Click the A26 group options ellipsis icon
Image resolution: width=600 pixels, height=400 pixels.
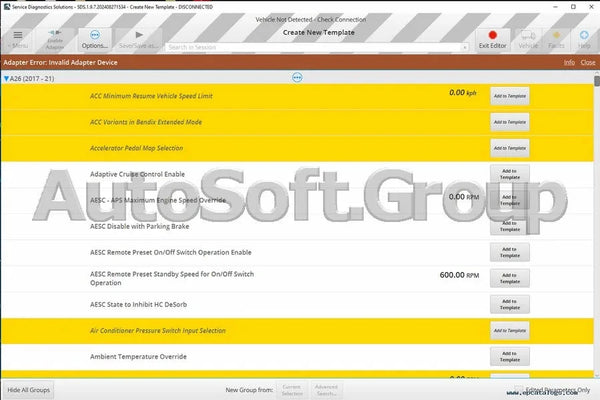297,78
